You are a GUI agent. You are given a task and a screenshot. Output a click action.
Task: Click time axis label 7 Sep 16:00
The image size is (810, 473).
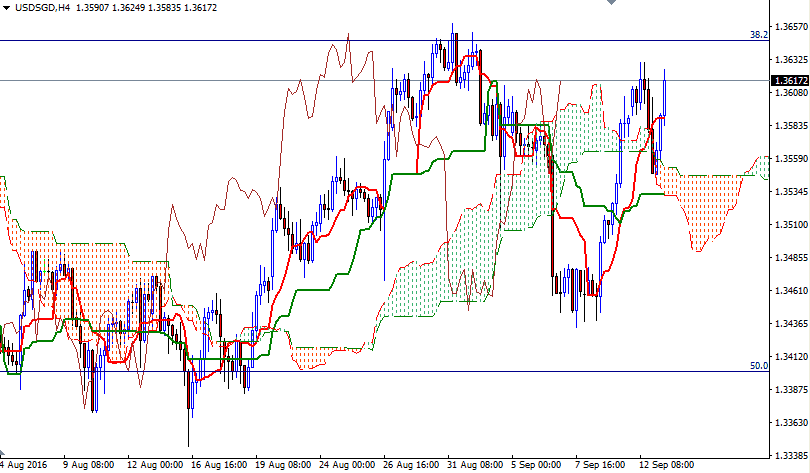click(600, 465)
